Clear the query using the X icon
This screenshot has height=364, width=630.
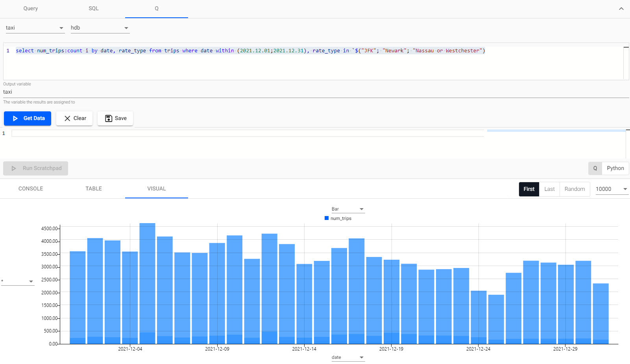[x=67, y=118]
